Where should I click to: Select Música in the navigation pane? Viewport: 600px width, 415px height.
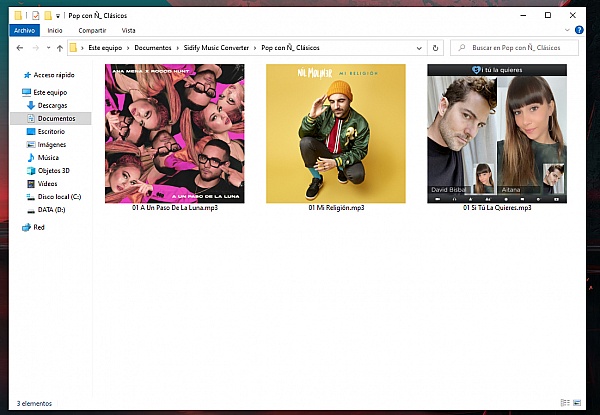(48, 157)
